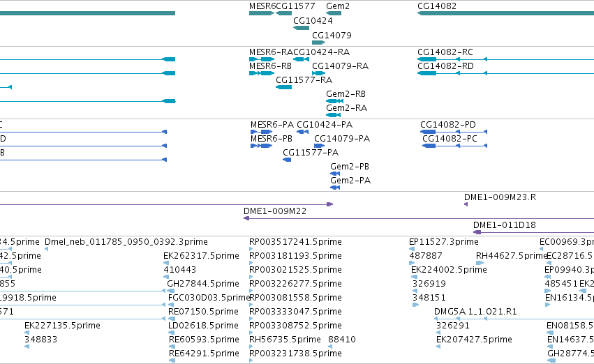Select the MESR6 gene label

262,6
